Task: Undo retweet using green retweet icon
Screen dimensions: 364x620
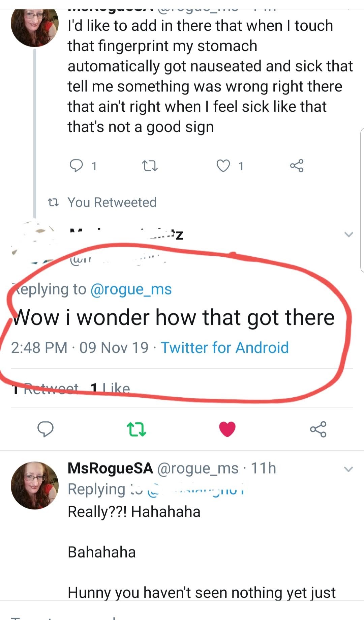Action: (136, 429)
